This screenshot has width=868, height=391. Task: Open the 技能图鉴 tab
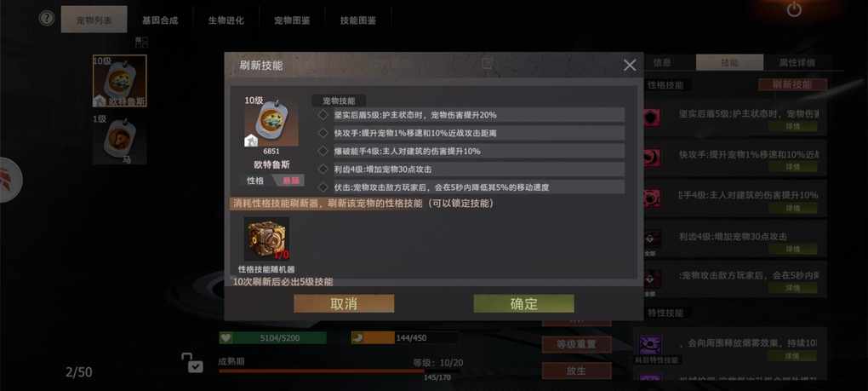(357, 20)
